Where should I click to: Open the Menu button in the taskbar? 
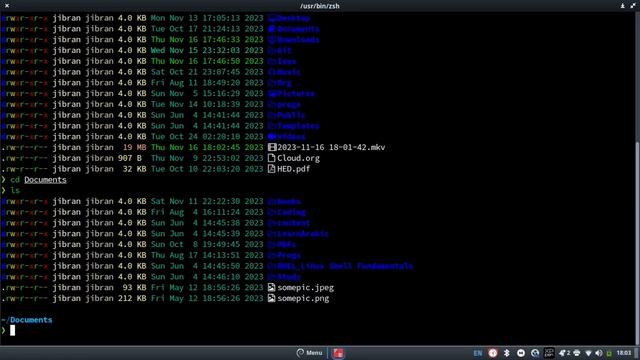point(310,353)
